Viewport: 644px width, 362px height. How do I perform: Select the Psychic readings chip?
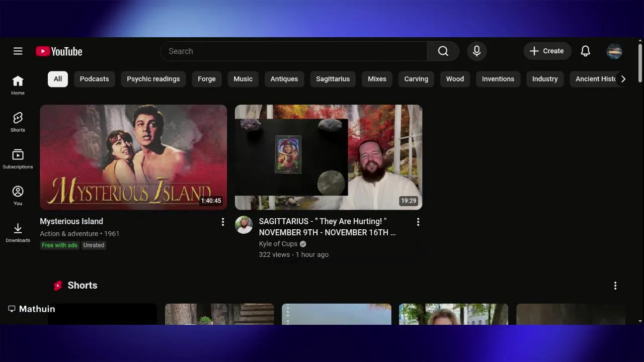pyautogui.click(x=153, y=79)
